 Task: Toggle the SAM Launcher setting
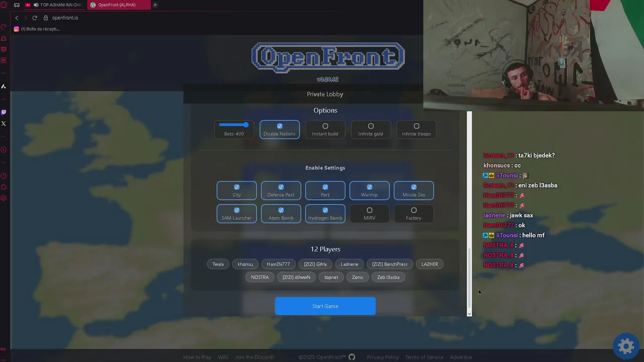point(237,214)
